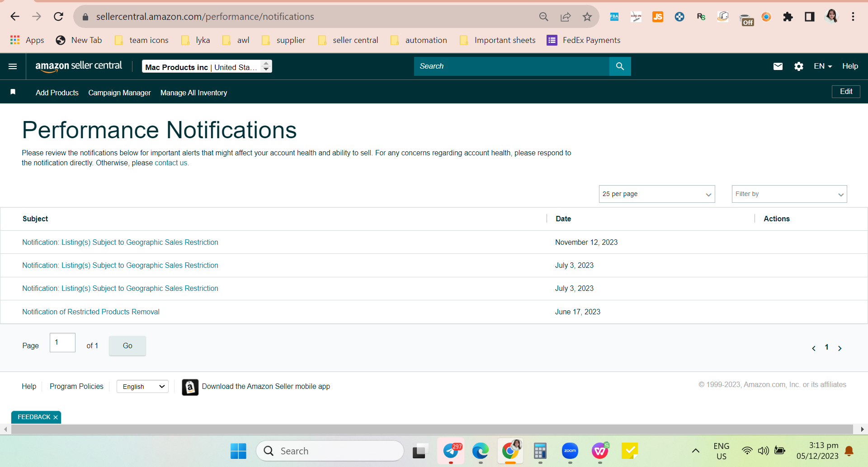Click current page number 1 in pagination

coord(826,347)
